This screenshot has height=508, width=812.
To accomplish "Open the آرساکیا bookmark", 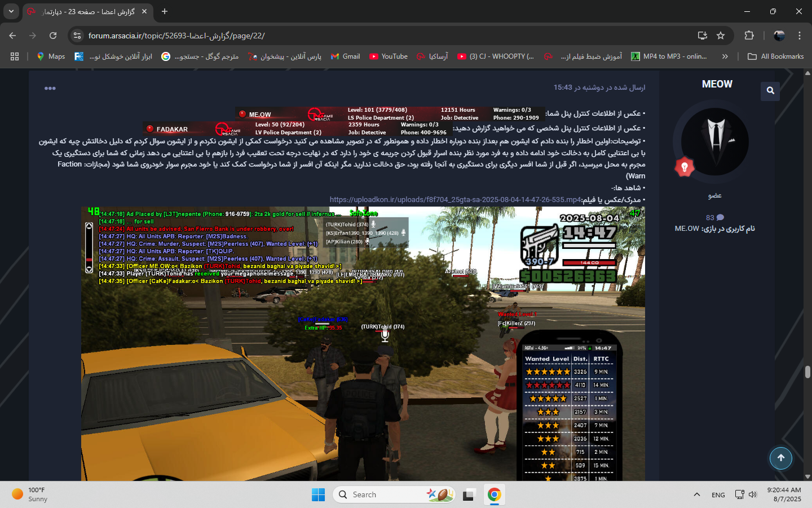I will [x=432, y=56].
